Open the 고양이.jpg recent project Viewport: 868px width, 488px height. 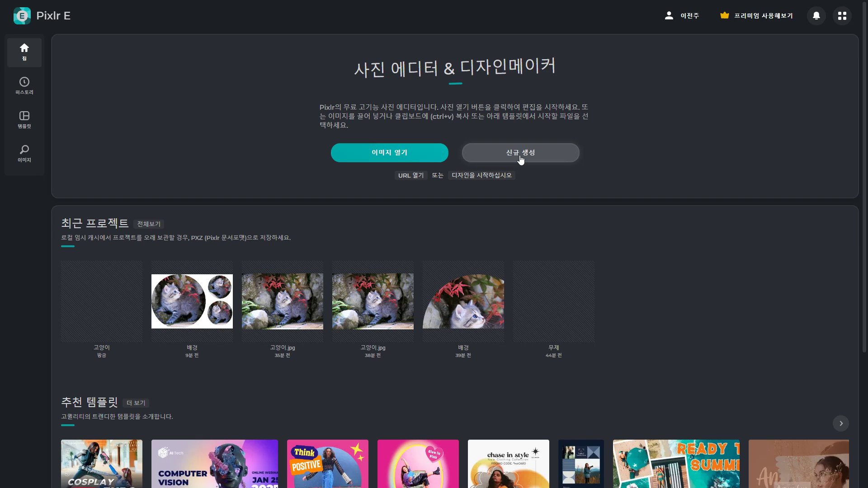pyautogui.click(x=282, y=301)
